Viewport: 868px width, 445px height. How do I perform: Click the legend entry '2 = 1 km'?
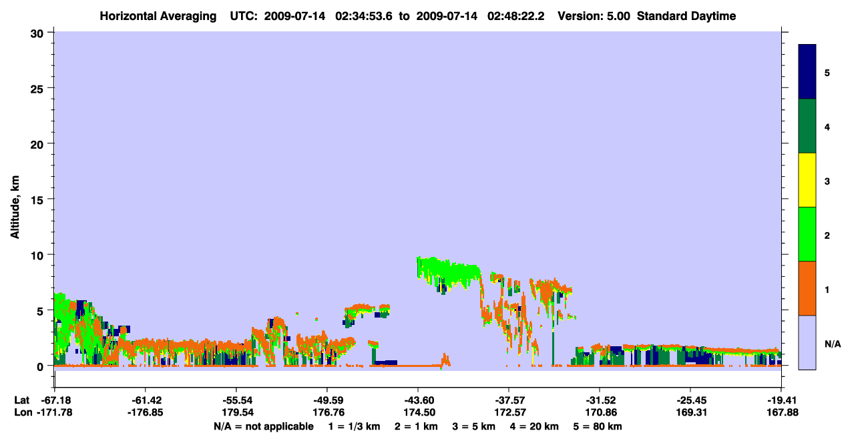415,426
